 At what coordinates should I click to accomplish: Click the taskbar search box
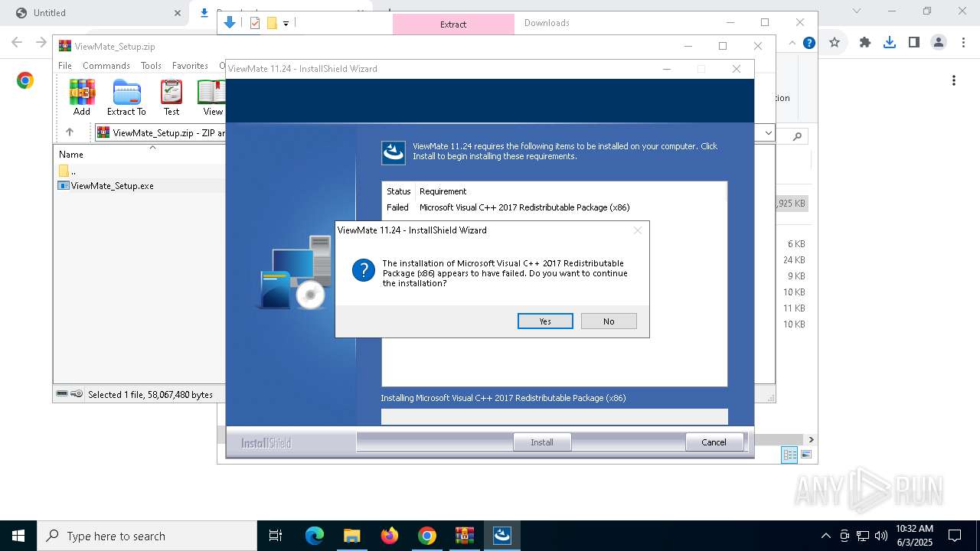[147, 536]
